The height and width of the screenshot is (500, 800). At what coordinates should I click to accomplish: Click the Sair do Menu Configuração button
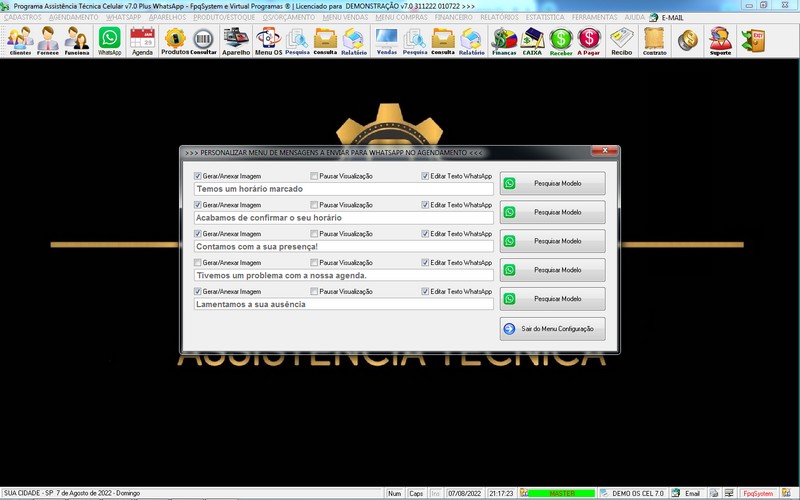pos(553,329)
